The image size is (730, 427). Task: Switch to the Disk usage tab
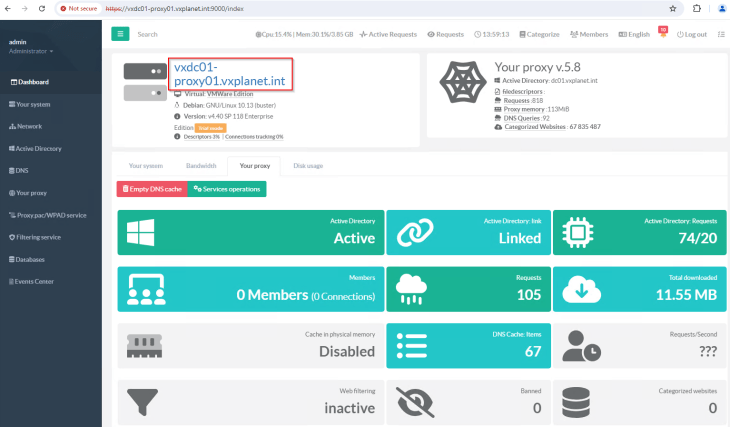(x=308, y=165)
